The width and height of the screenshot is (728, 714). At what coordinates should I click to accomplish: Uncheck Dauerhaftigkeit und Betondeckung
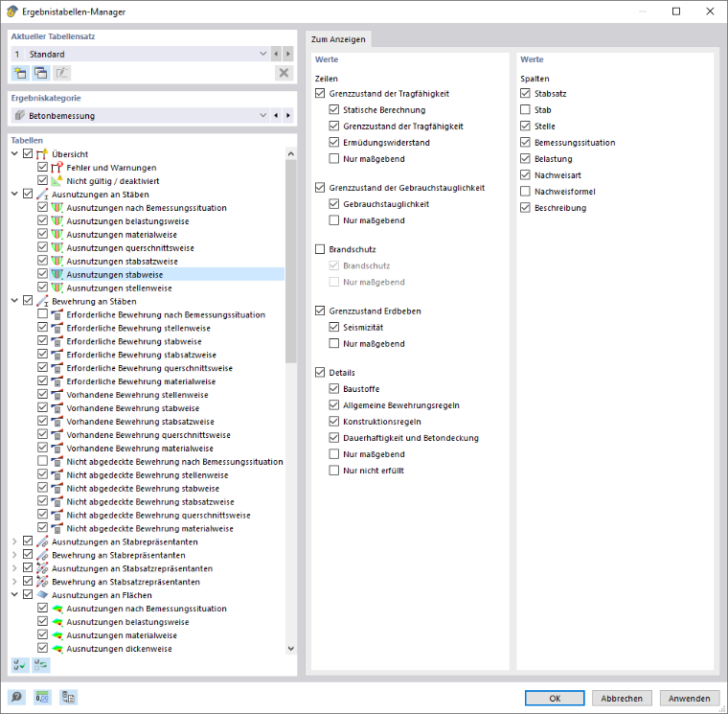tap(333, 438)
